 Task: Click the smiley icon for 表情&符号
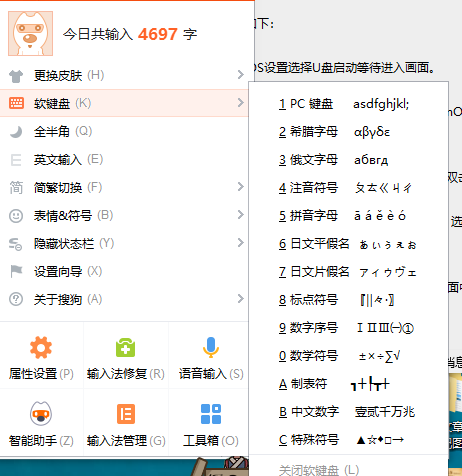[x=16, y=216]
